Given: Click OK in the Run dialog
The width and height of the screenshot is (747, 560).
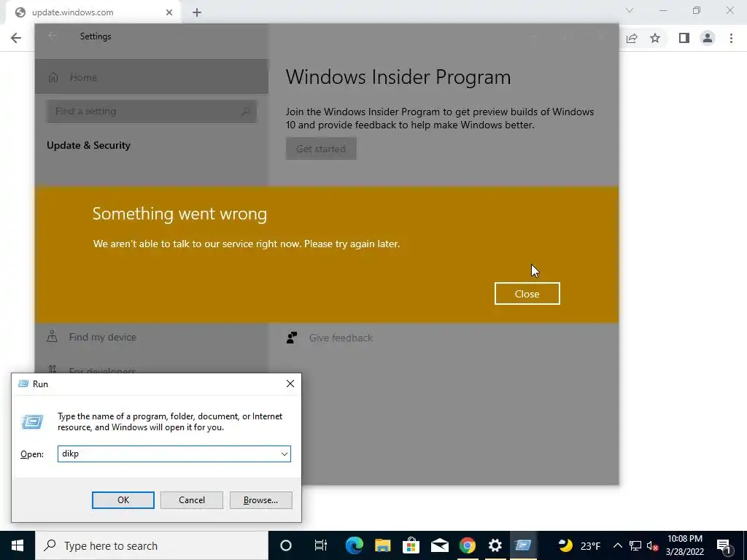Looking at the screenshot, I should click(x=123, y=500).
